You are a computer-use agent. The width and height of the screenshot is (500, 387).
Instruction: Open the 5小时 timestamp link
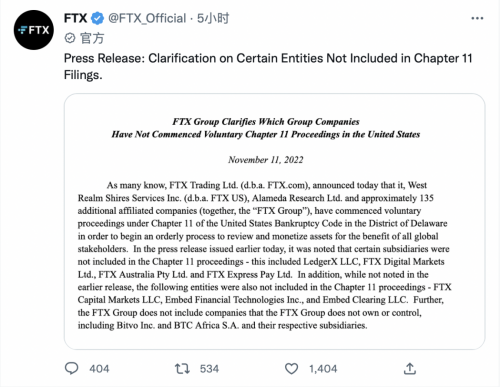point(213,18)
